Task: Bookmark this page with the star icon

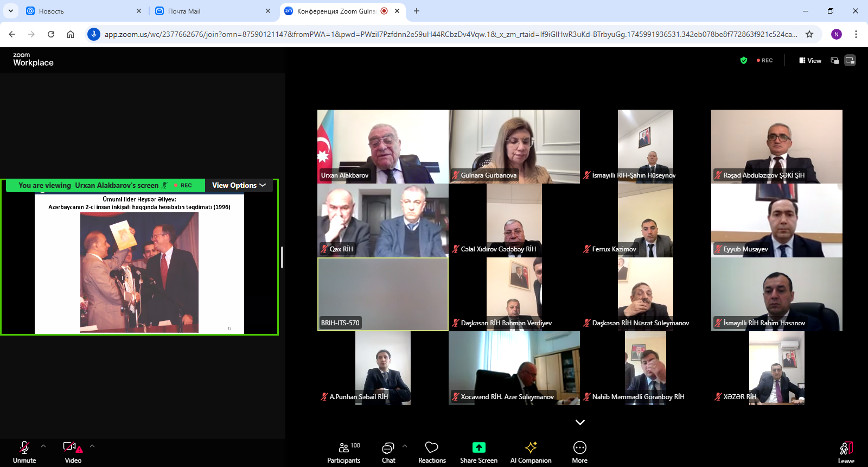Action: tap(809, 34)
